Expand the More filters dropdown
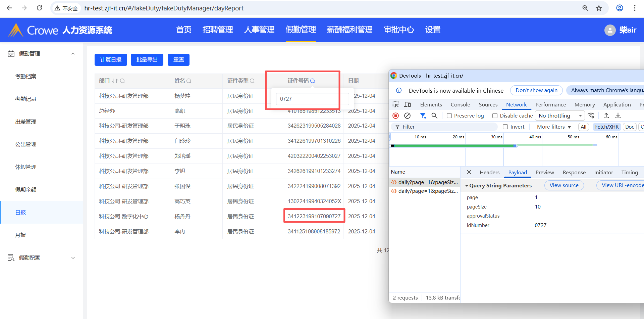This screenshot has height=319, width=644. click(x=554, y=127)
